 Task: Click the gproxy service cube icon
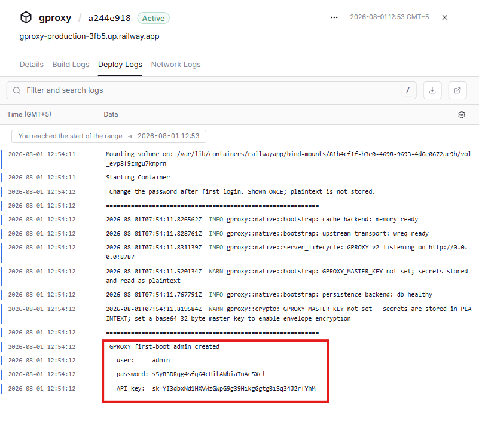pyautogui.click(x=26, y=17)
